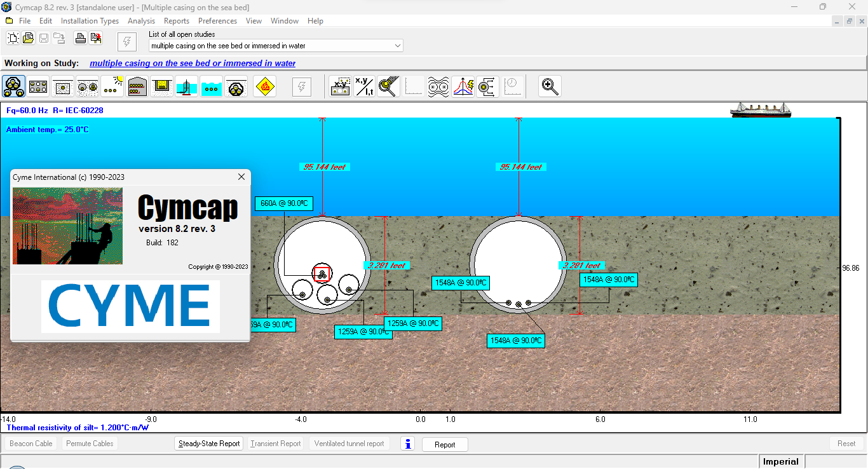Open the Help menu

click(315, 21)
